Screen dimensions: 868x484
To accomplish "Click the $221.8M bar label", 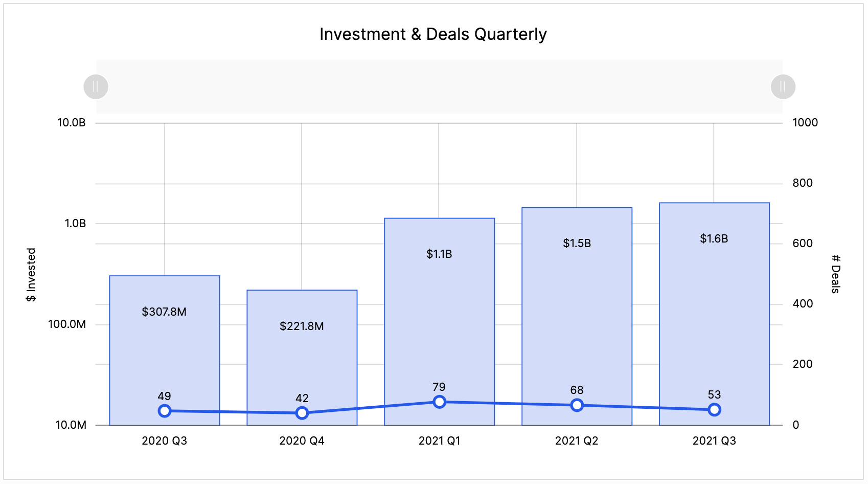I will [x=302, y=326].
